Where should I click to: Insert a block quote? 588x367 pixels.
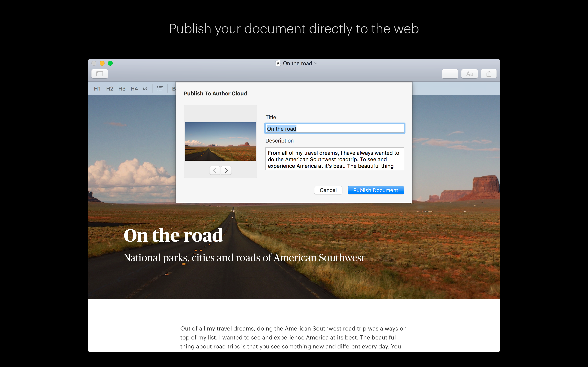click(x=145, y=89)
